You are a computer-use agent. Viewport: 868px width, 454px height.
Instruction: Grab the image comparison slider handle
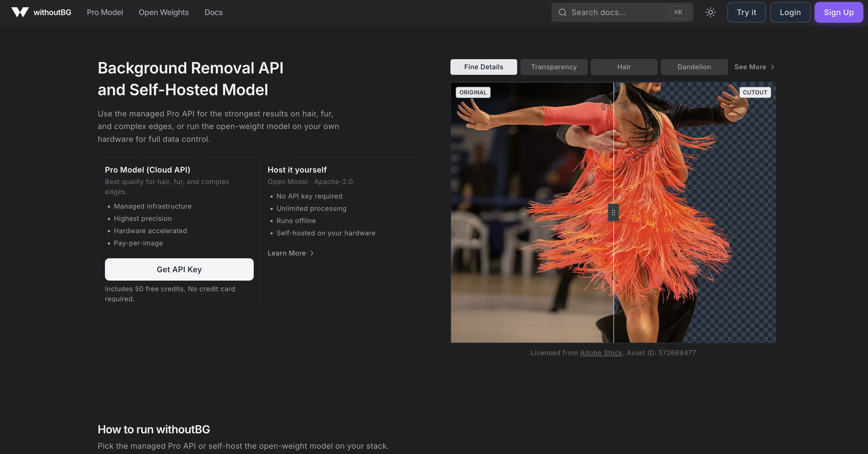click(613, 213)
